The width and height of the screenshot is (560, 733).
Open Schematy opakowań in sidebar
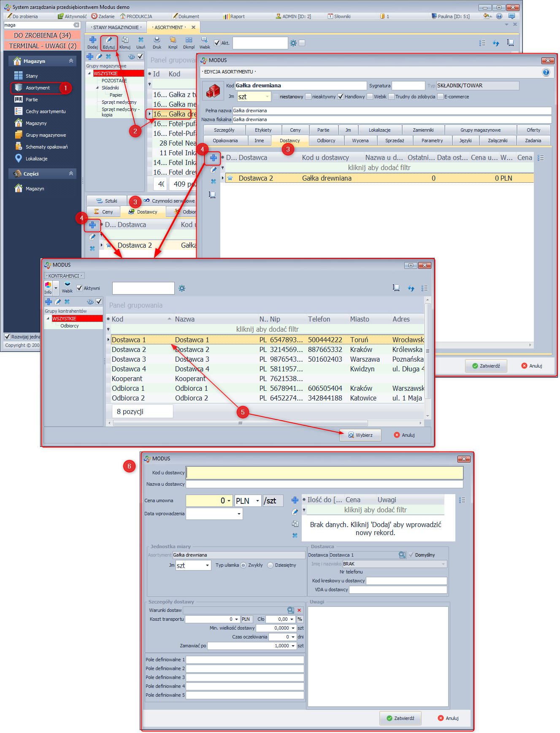click(46, 147)
